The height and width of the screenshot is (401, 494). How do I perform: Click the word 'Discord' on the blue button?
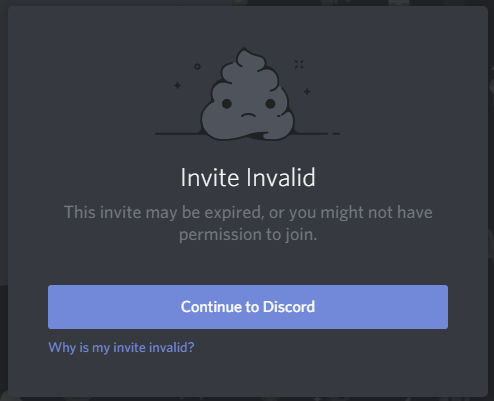pos(289,307)
